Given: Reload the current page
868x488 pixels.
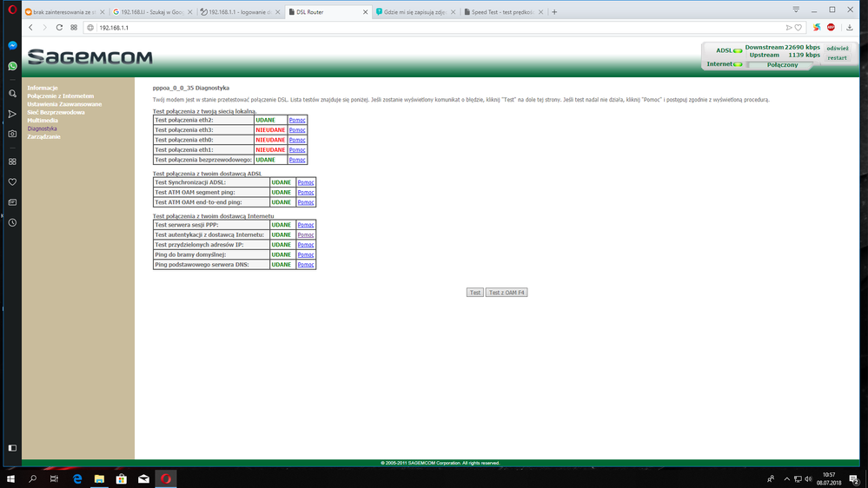Looking at the screenshot, I should [x=59, y=28].
